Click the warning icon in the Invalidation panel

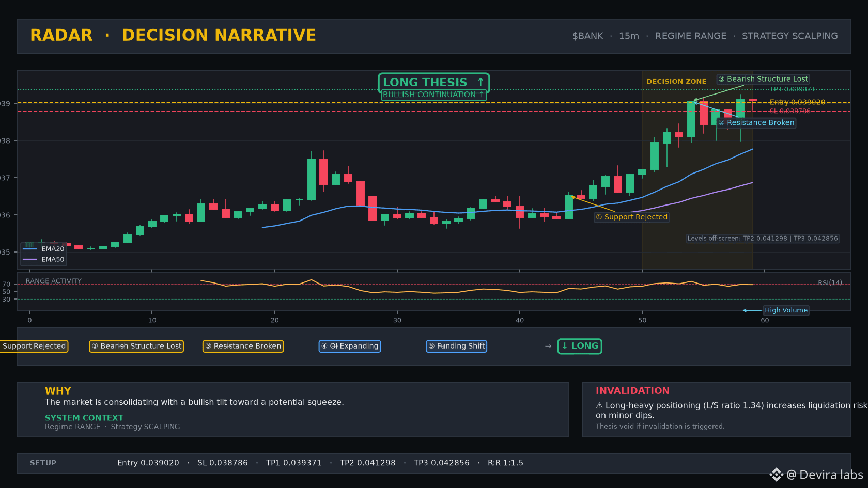(x=599, y=406)
